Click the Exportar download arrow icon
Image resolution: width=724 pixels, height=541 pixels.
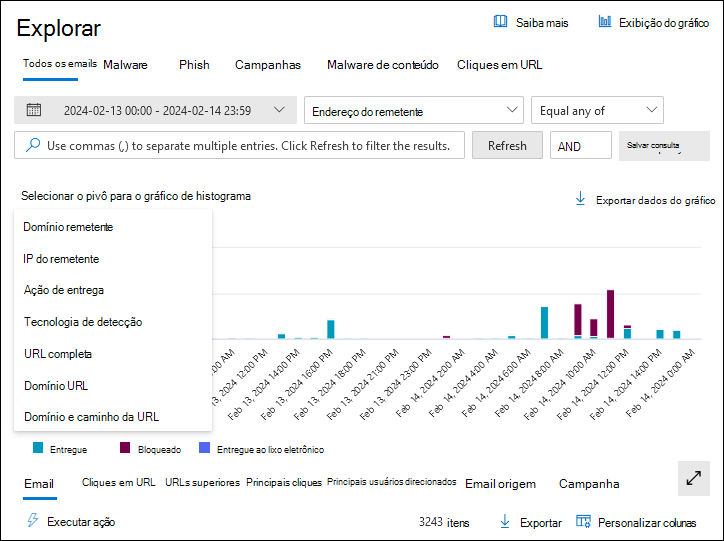505,522
